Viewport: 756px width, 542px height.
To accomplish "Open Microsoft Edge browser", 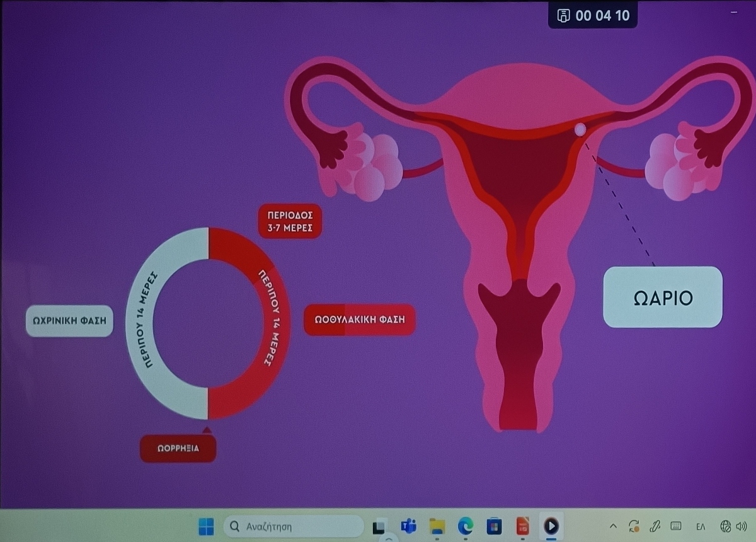I will (466, 526).
